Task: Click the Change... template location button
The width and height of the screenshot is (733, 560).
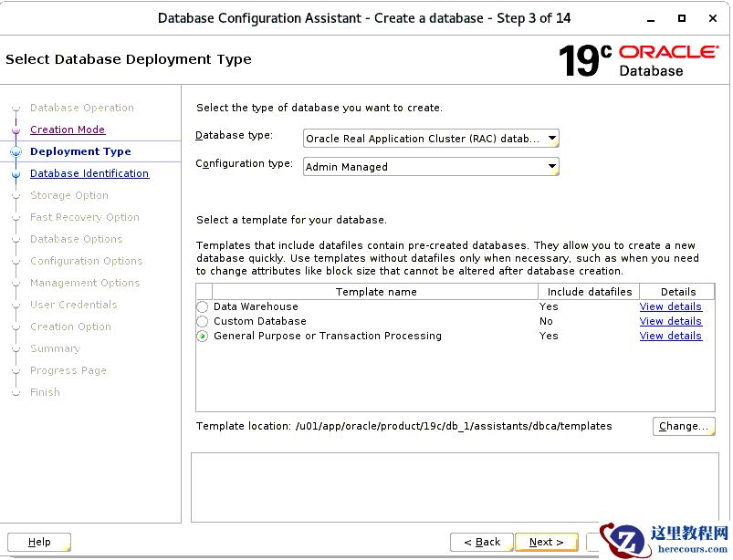Action: [684, 426]
